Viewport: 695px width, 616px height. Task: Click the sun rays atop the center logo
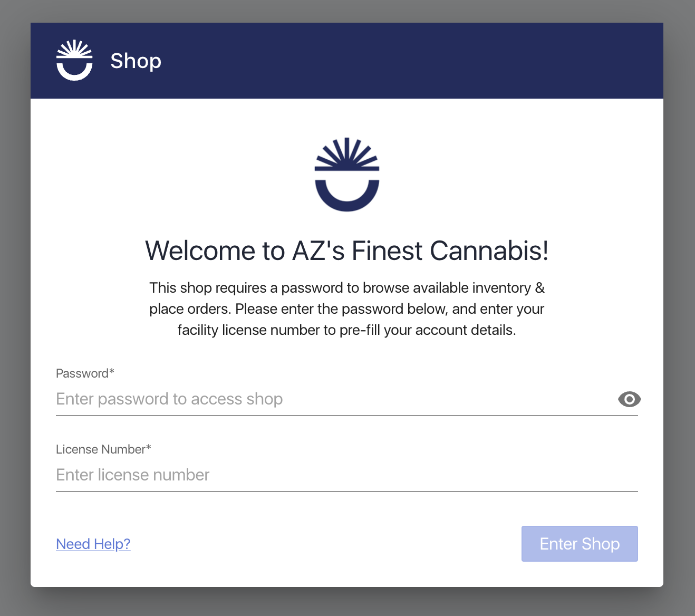click(347, 153)
